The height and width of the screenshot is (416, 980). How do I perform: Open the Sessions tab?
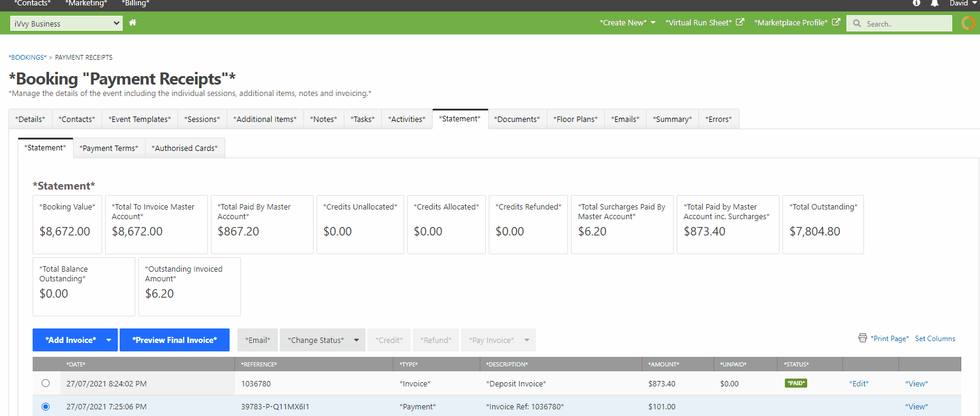(x=202, y=119)
